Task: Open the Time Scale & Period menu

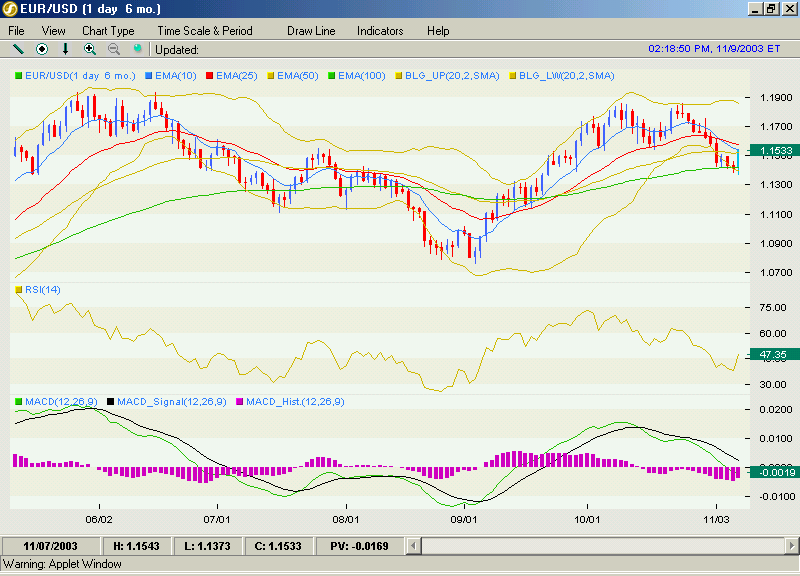Action: point(205,31)
